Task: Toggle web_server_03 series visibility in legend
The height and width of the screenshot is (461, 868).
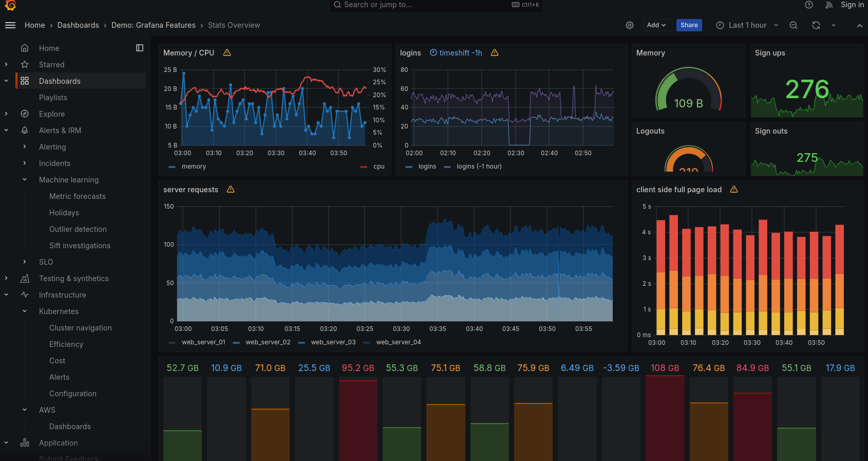Action: tap(333, 342)
